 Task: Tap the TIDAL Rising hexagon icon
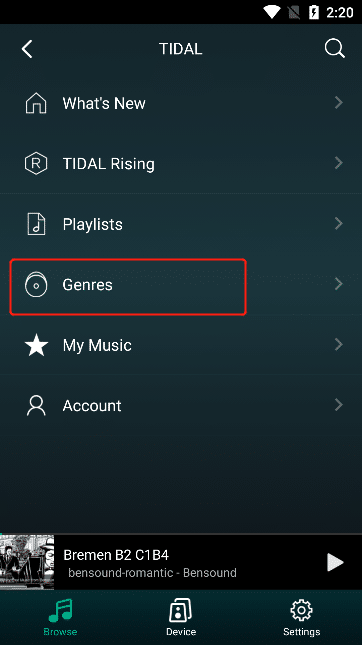[x=36, y=163]
